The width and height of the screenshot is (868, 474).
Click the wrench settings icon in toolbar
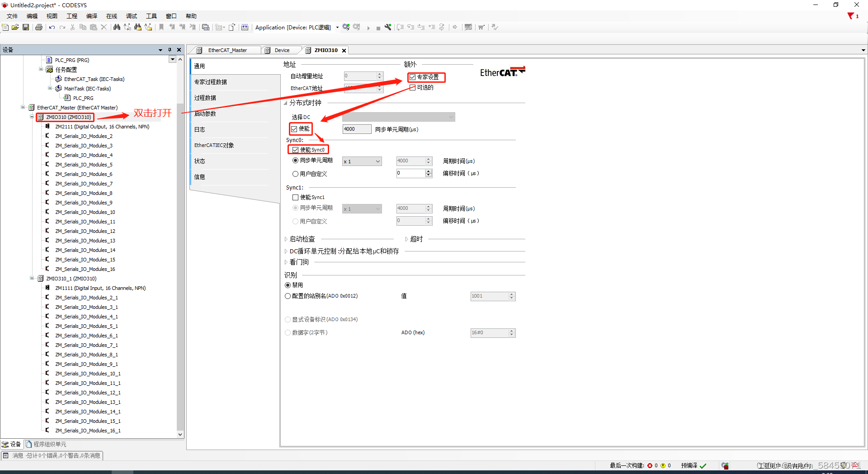388,27
